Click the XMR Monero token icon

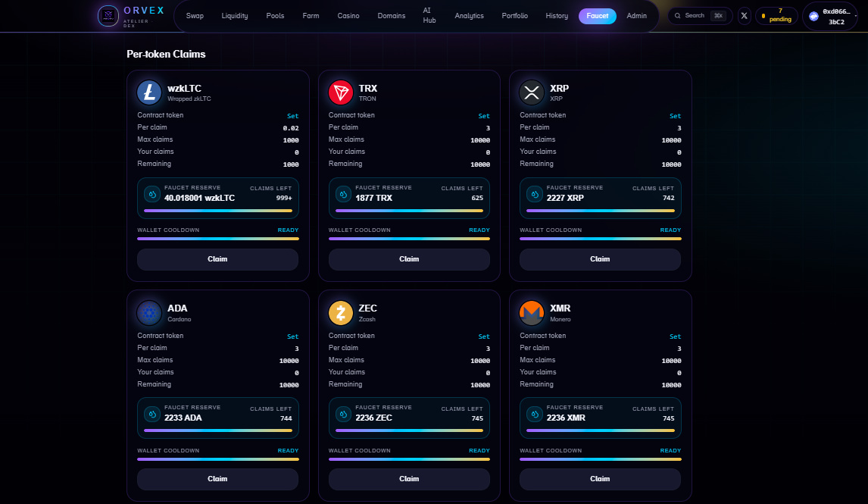[x=532, y=313]
